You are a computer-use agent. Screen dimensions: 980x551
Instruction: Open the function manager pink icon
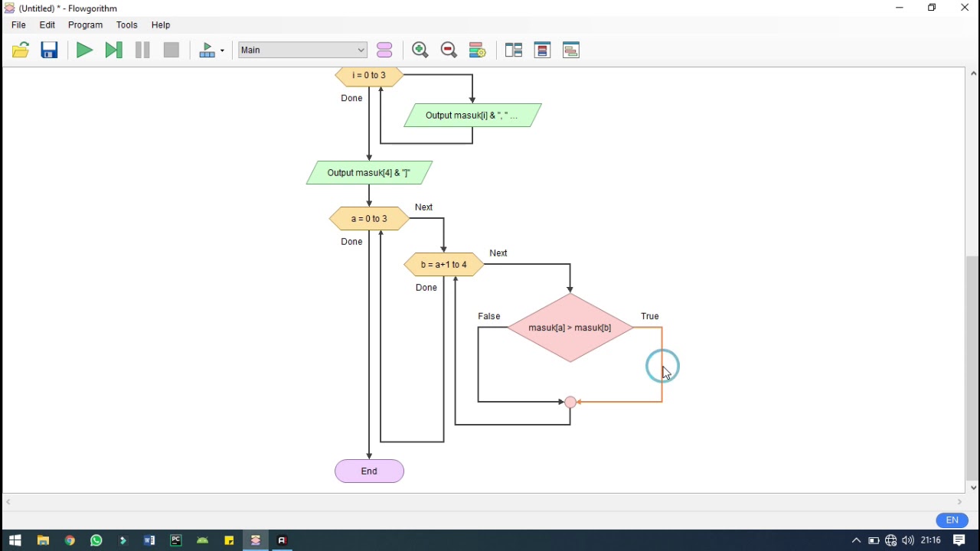coord(385,51)
